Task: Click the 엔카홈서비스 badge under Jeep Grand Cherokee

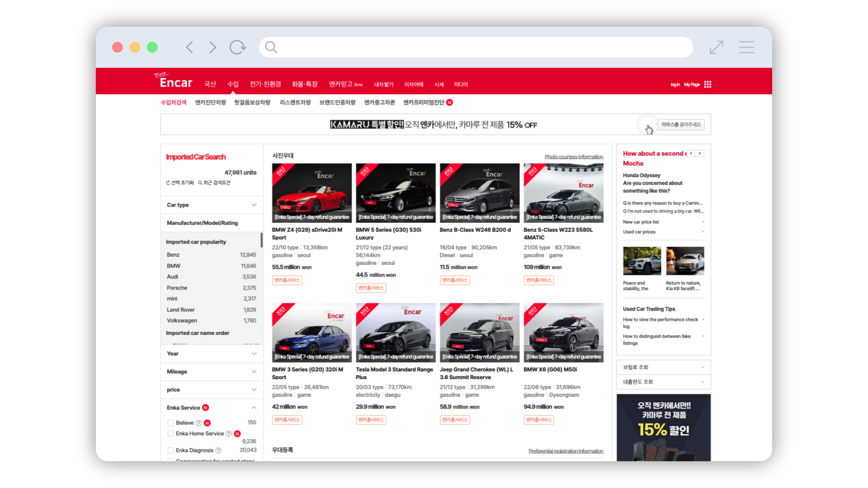Action: click(x=455, y=420)
